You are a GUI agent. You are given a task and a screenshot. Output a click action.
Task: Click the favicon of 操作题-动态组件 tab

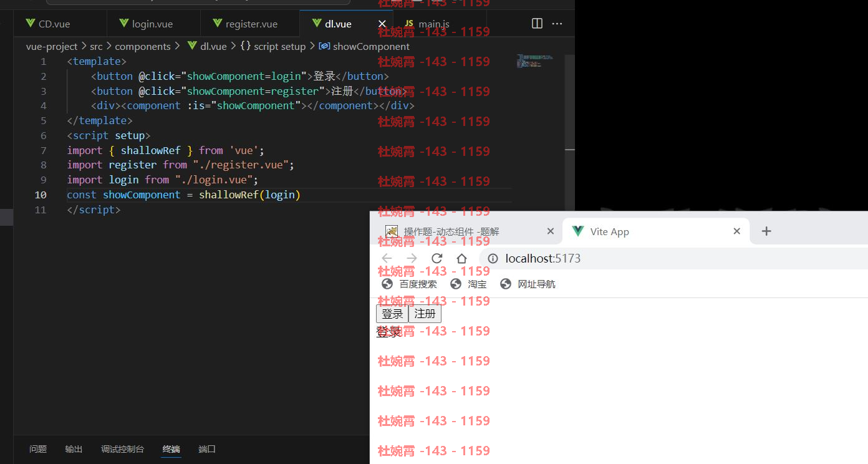click(392, 231)
